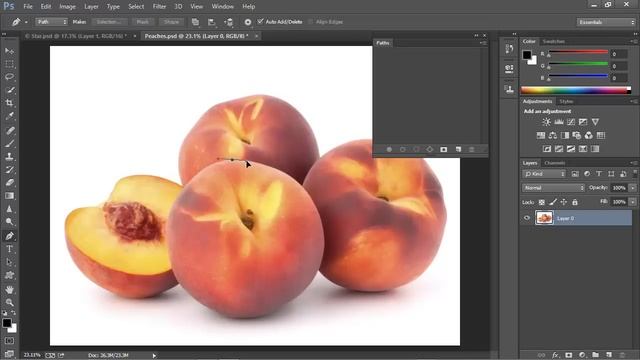The width and height of the screenshot is (640, 360).
Task: Select the Lasso tool
Action: [9, 77]
